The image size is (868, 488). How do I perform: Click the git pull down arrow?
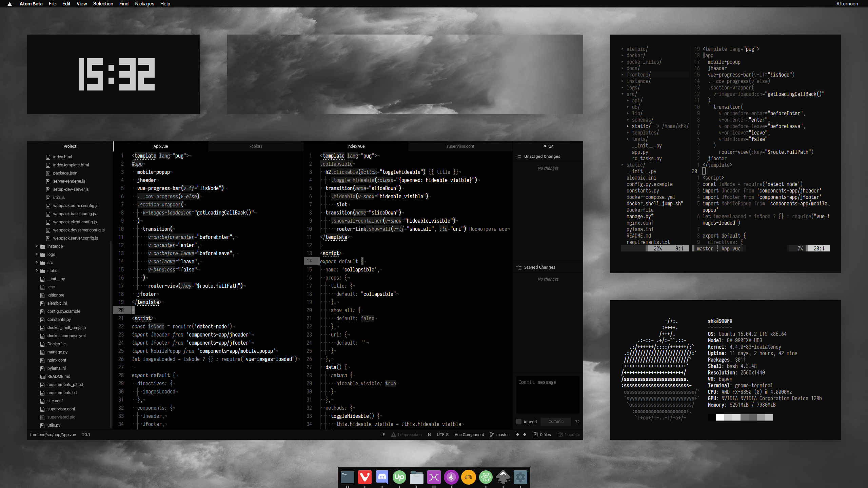pos(517,434)
